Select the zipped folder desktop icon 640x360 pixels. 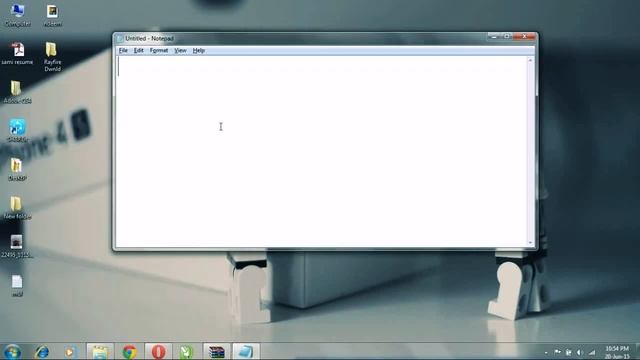click(17, 169)
